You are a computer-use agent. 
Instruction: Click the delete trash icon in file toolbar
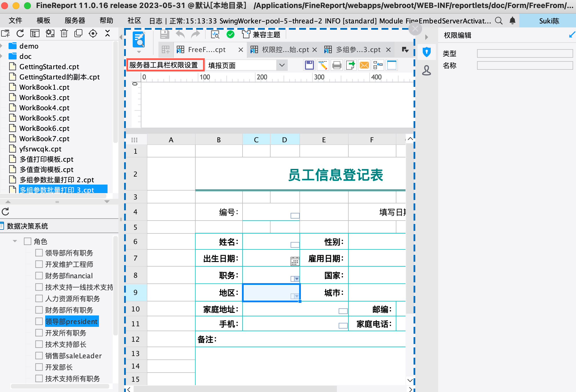coord(64,33)
